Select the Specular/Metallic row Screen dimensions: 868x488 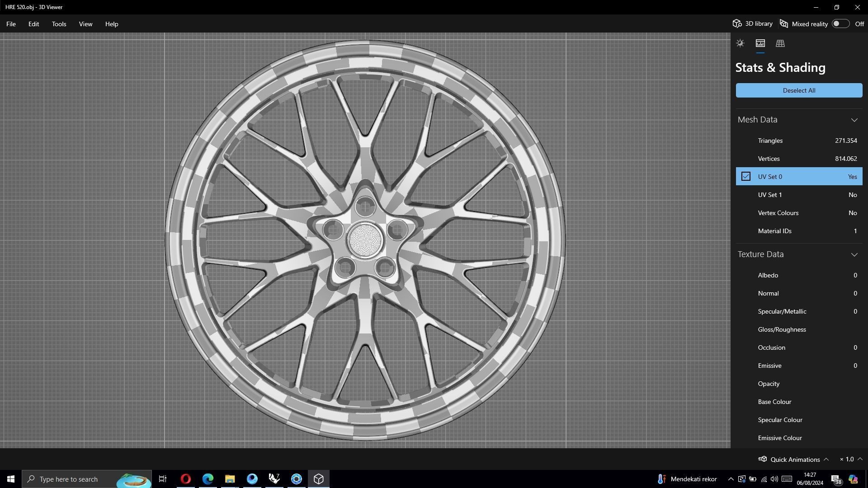[799, 311]
